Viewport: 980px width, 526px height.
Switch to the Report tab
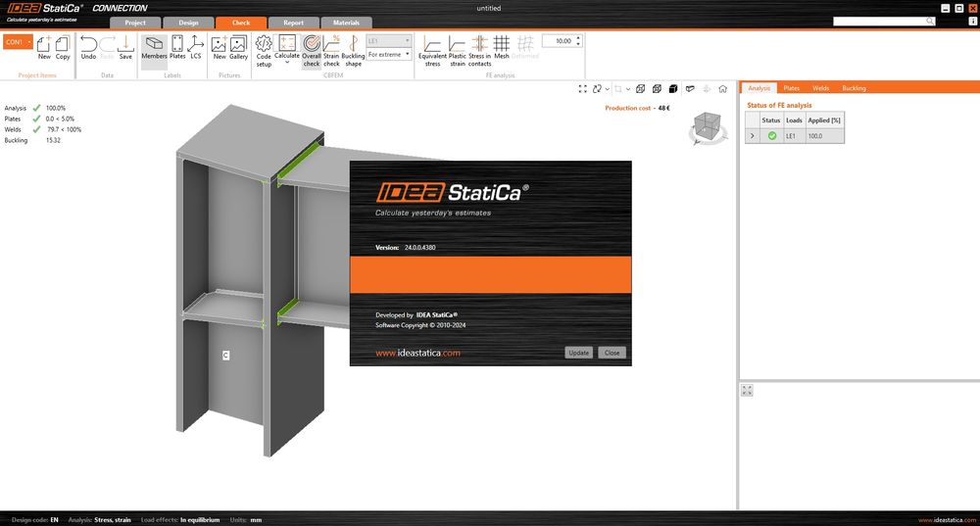(293, 23)
